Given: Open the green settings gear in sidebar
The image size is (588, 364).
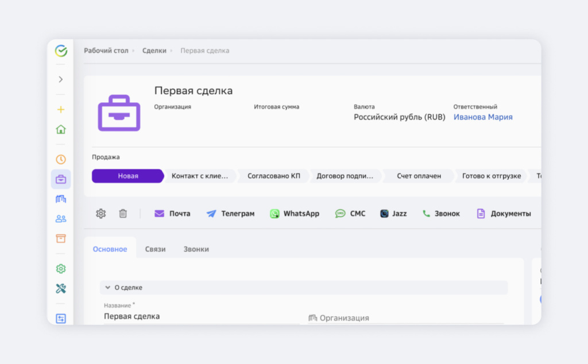Looking at the screenshot, I should click(61, 269).
